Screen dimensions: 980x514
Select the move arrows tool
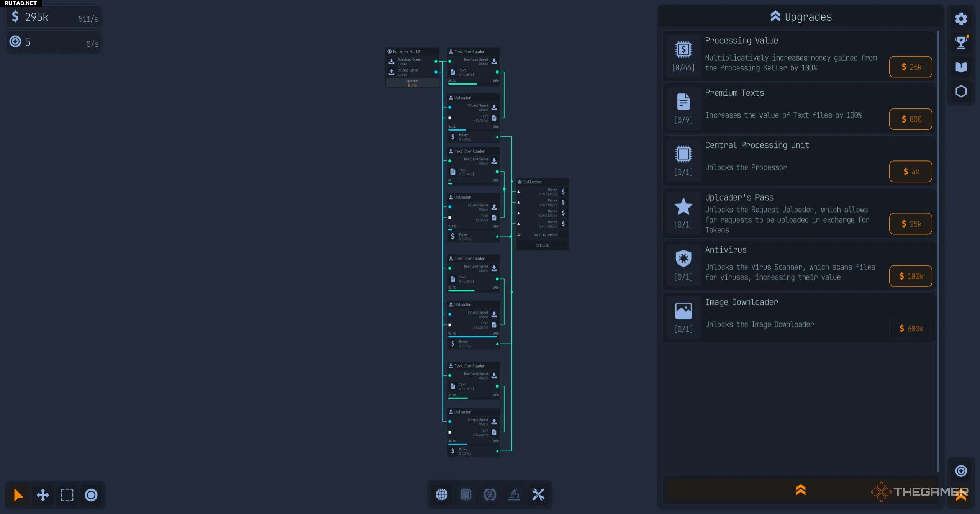43,495
